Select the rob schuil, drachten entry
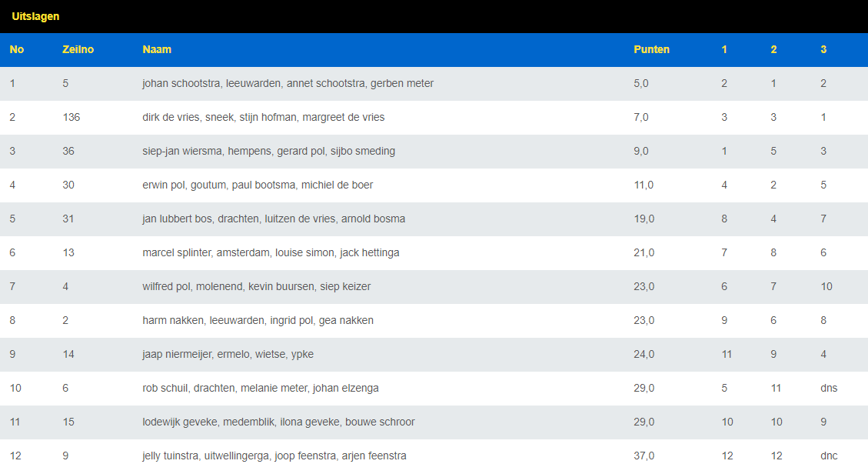 pyautogui.click(x=260, y=388)
